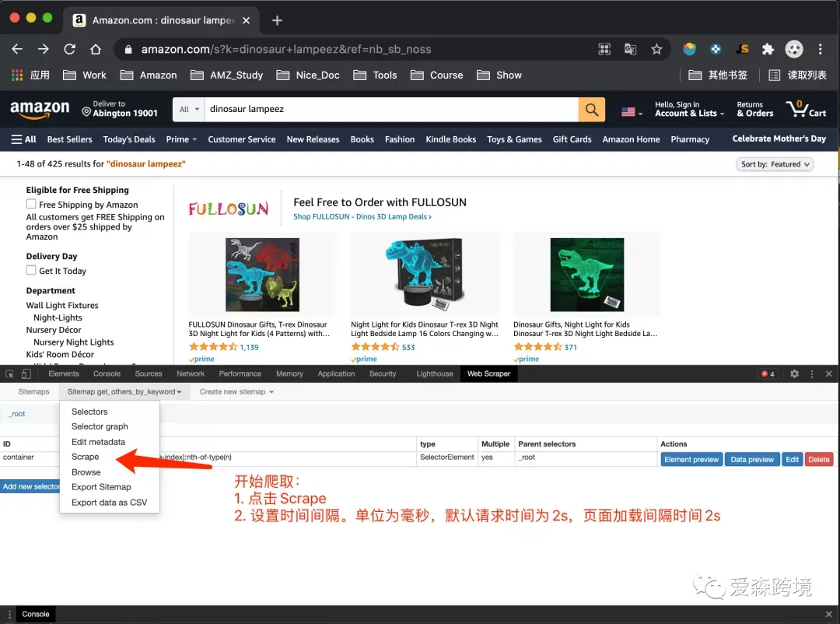Click the QR/grid icon in address bar
Screen dimensions: 840x624
pyautogui.click(x=604, y=49)
